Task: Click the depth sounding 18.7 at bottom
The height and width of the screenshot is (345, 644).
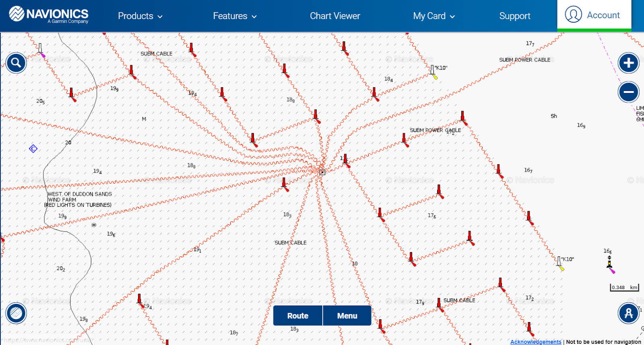Action: (x=234, y=333)
